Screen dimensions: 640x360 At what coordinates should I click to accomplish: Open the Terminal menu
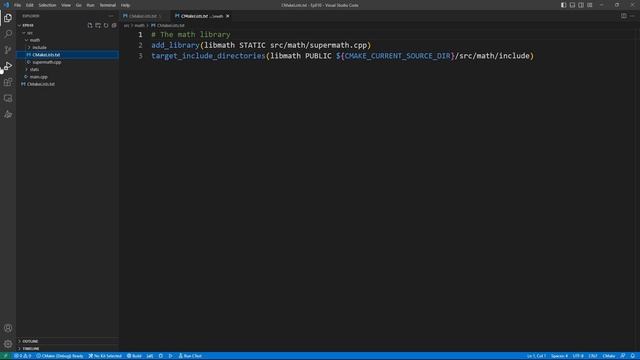(108, 5)
